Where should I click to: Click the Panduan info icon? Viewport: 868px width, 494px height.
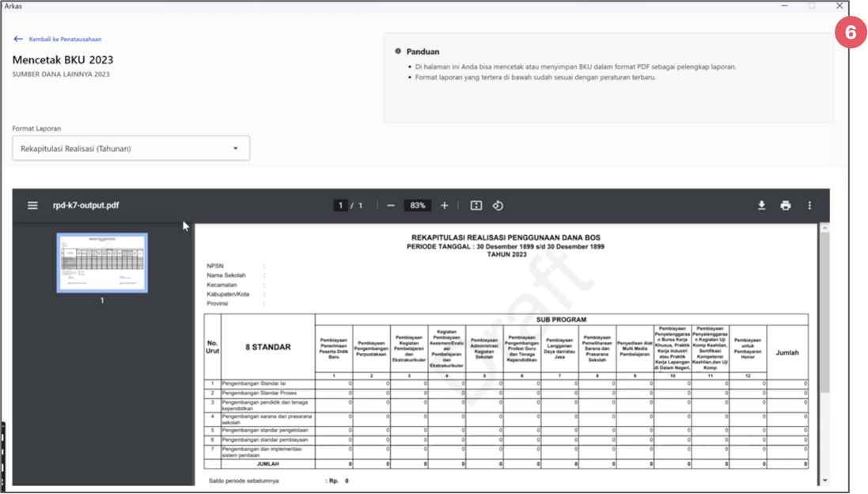pyautogui.click(x=397, y=51)
